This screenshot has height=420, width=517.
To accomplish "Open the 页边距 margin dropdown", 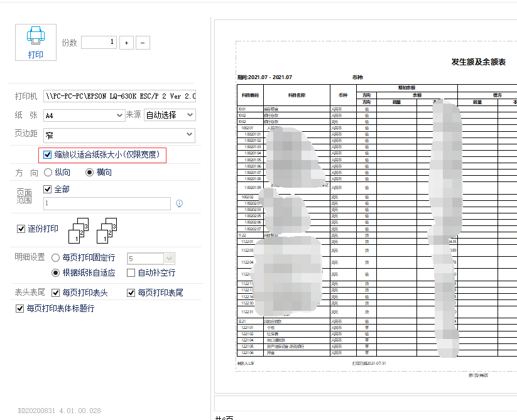I will (x=119, y=136).
